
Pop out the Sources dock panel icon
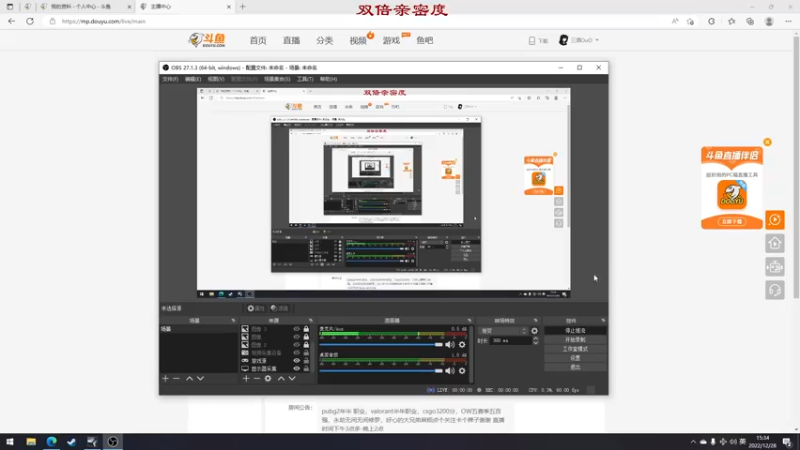tap(310, 320)
